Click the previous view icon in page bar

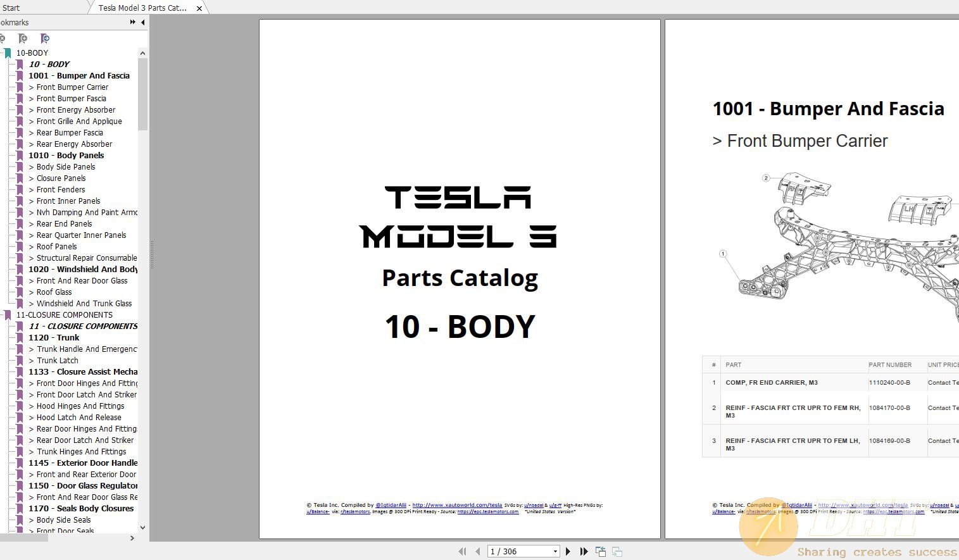click(x=601, y=552)
